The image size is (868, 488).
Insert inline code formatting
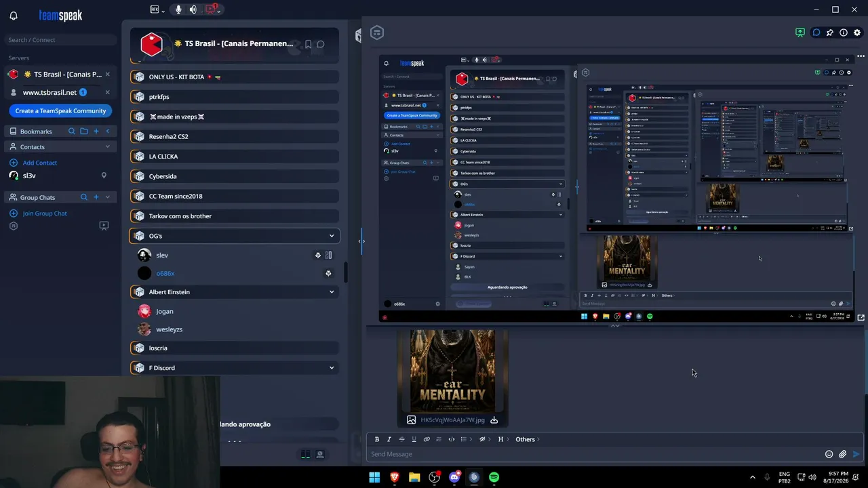[x=452, y=439]
